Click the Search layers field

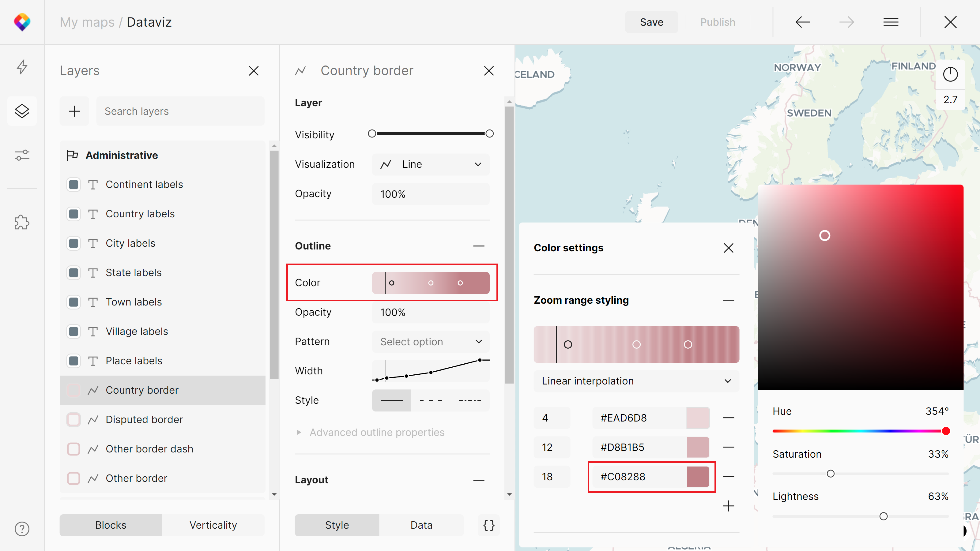tap(180, 111)
